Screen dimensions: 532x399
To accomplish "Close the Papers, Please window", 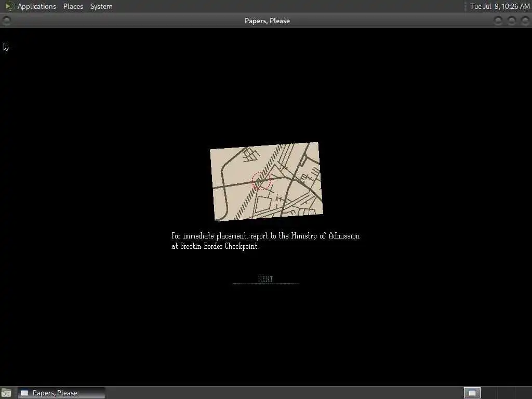I will [525, 21].
